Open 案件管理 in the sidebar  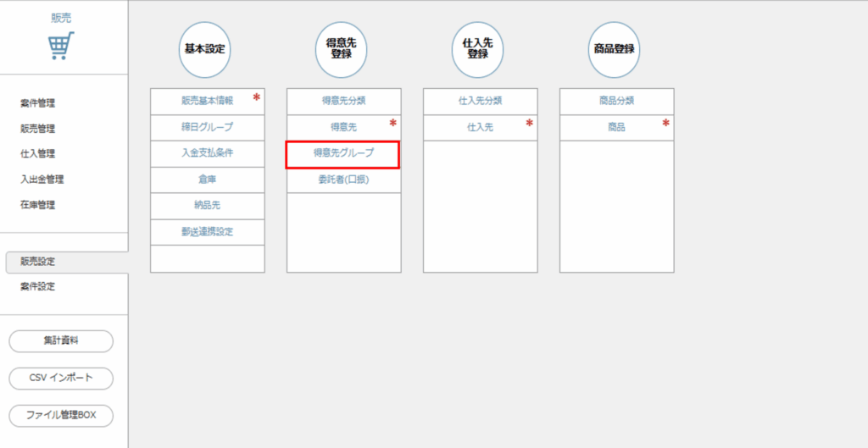[37, 103]
